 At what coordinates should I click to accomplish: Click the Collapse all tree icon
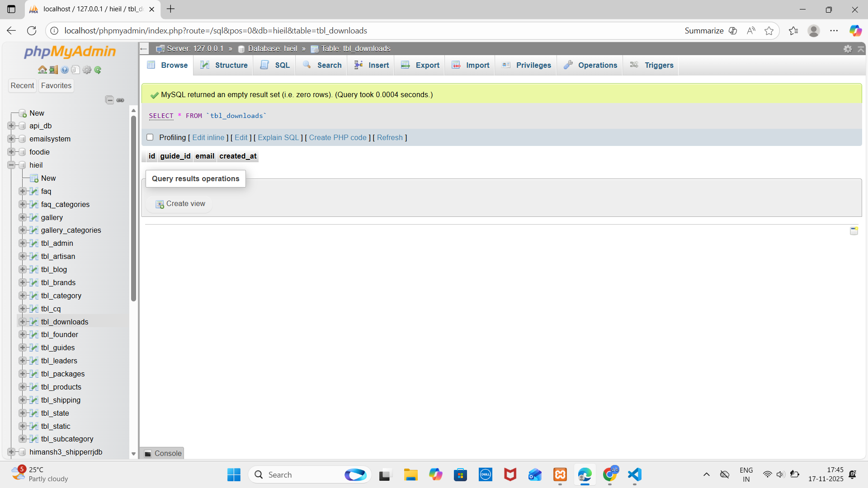109,100
